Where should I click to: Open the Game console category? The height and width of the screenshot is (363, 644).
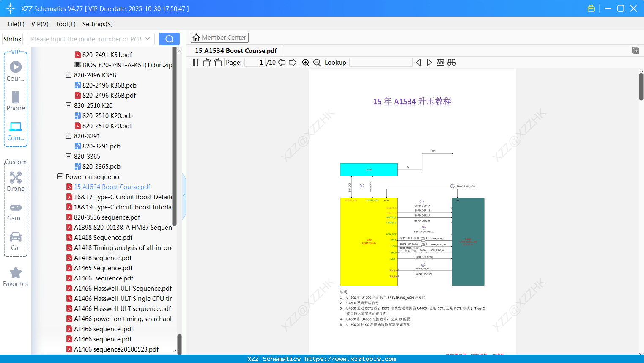16,212
